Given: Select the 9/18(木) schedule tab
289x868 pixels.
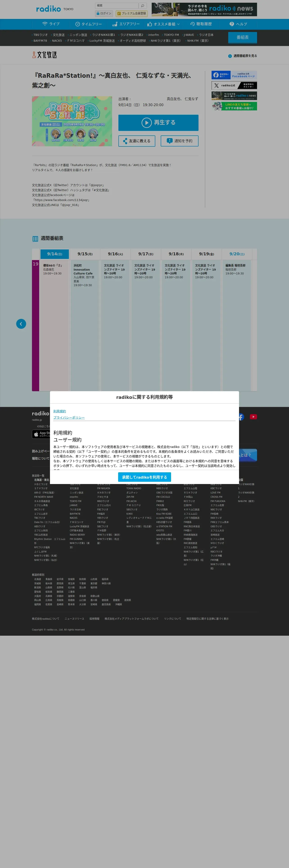Looking at the screenshot, I should [x=176, y=254].
